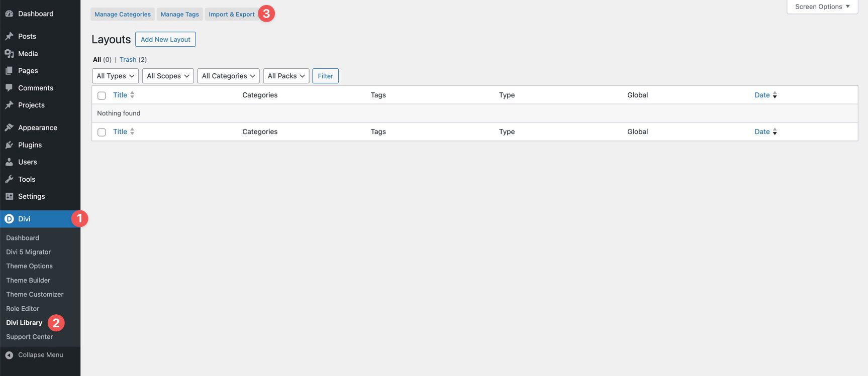Click the Tools wrench icon
This screenshot has height=376, width=868.
click(x=9, y=179)
